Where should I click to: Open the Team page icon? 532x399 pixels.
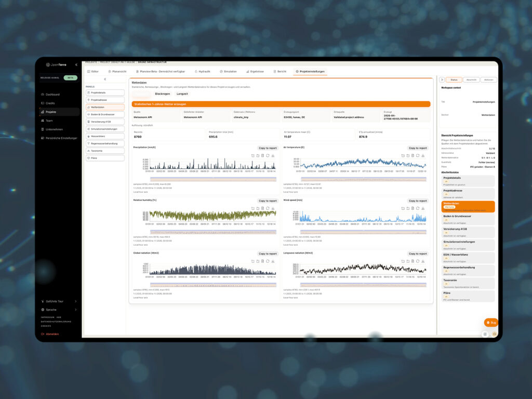[43, 121]
